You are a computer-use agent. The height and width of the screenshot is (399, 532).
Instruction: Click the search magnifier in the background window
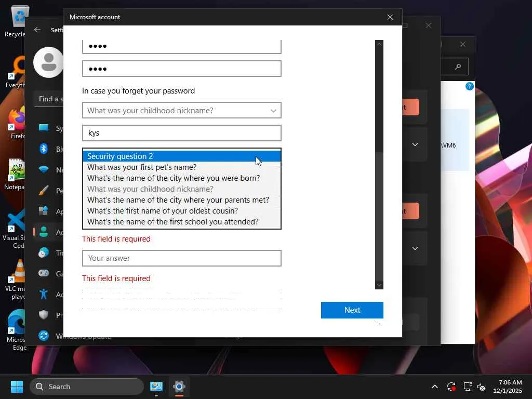point(458,66)
